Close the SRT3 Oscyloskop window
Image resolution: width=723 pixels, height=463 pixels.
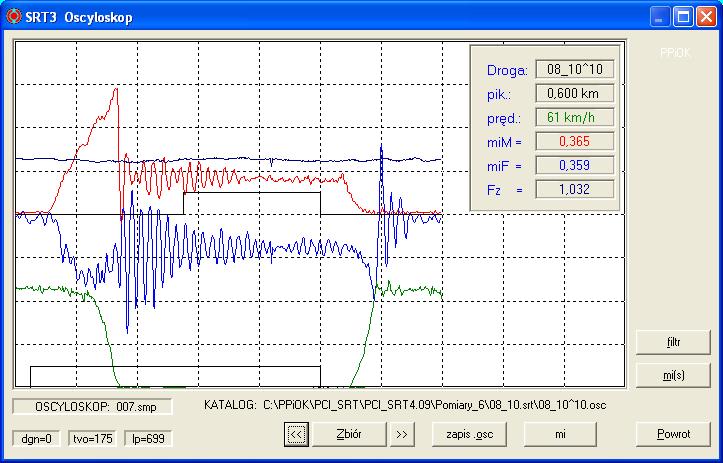click(706, 18)
